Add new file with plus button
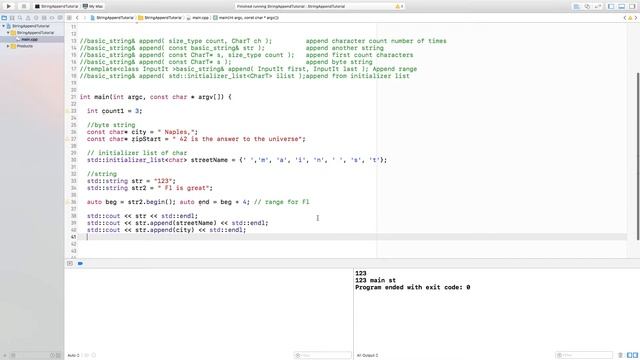 pyautogui.click(x=4, y=356)
